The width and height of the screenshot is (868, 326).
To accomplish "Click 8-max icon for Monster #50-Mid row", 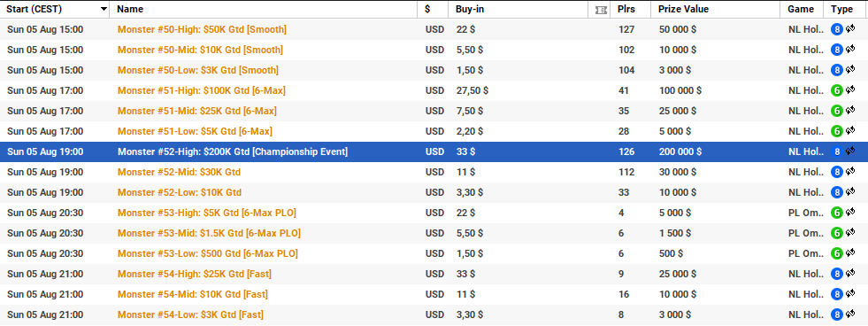I will point(836,50).
